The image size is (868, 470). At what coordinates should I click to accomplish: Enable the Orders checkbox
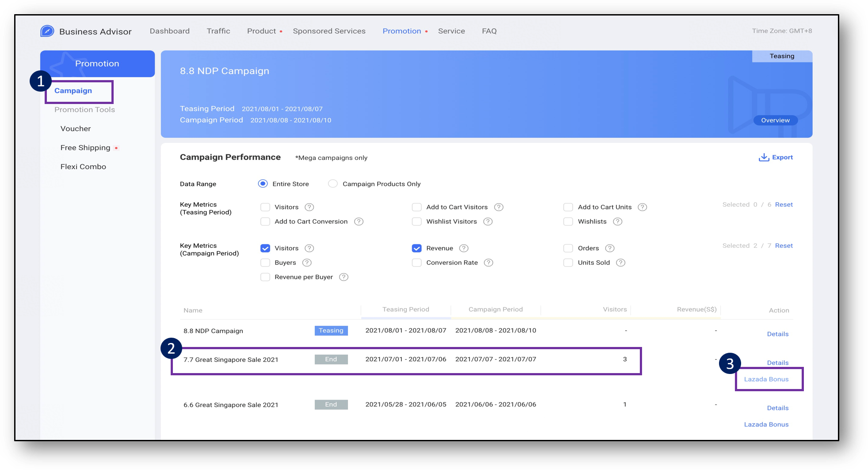point(568,248)
